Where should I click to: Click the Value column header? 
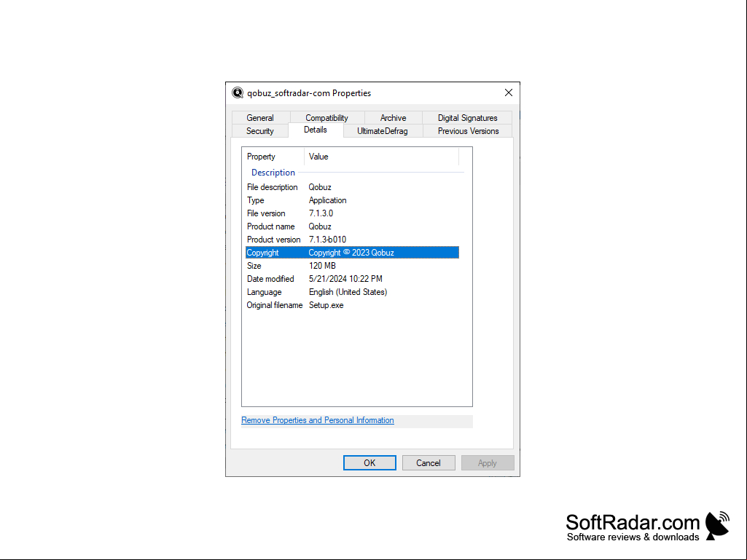coord(382,157)
